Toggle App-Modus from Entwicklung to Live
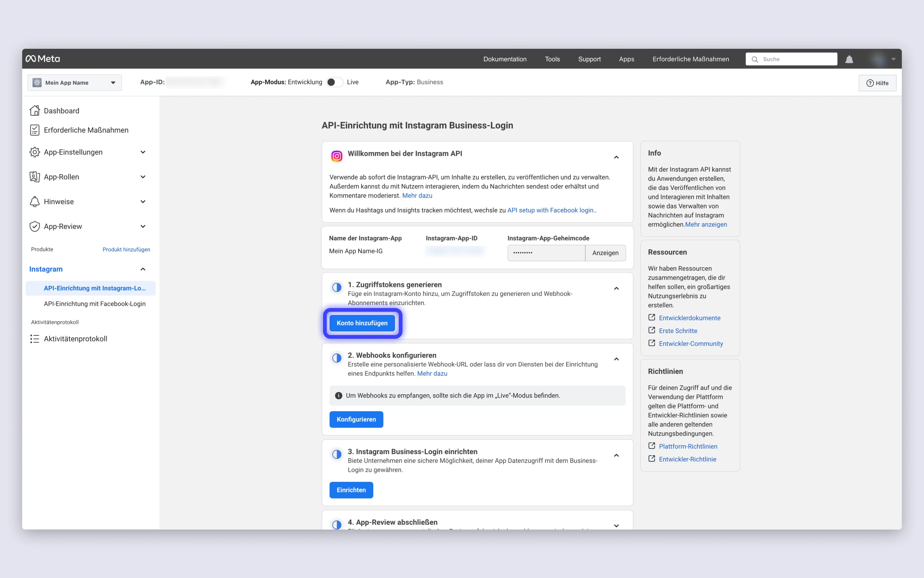 pos(334,82)
